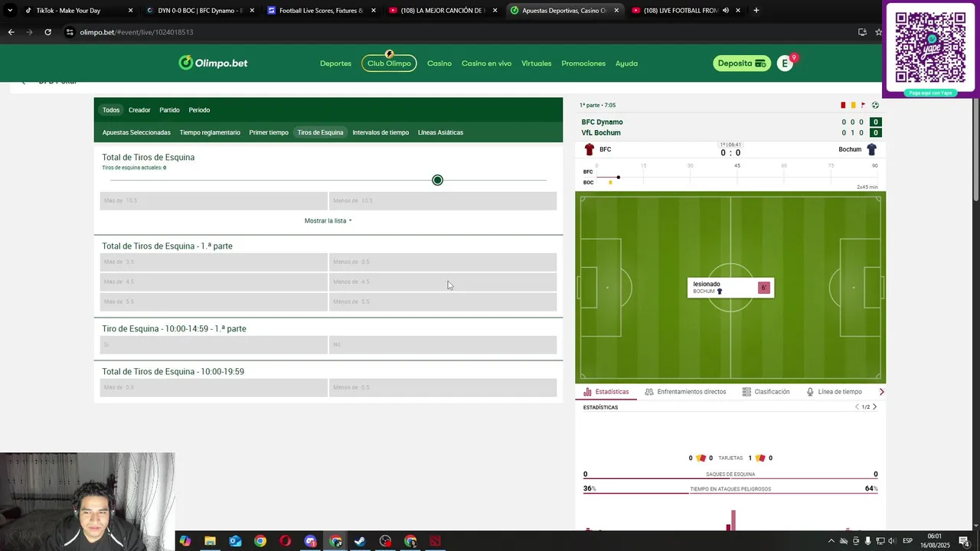Open Outlook from the taskbar

(235, 541)
